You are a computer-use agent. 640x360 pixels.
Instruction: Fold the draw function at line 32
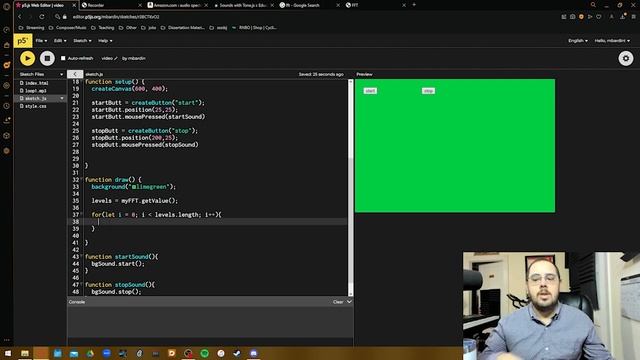81,179
